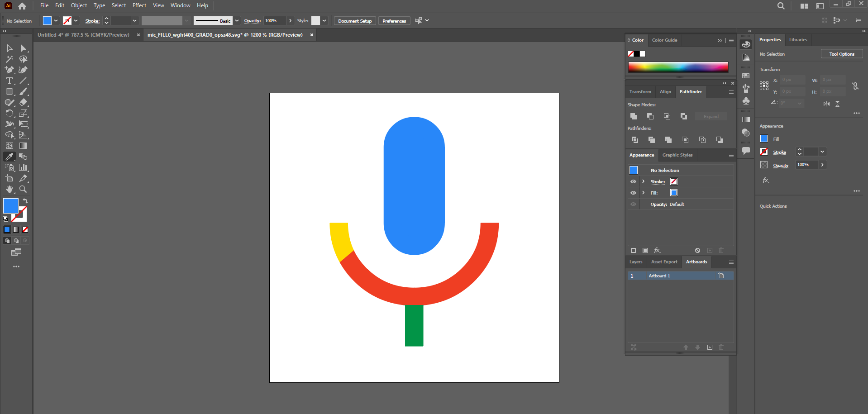Select the Zoom tool
Screen dimensions: 868x414
(23, 189)
